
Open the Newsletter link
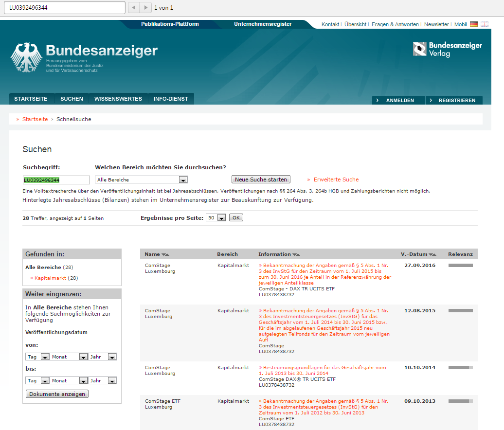click(436, 24)
